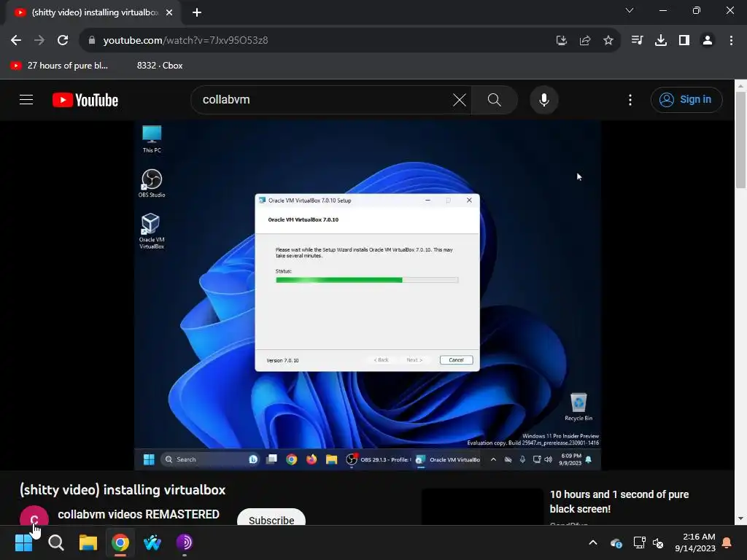Click the video player area
Image resolution: width=747 pixels, height=560 pixels.
click(x=368, y=295)
